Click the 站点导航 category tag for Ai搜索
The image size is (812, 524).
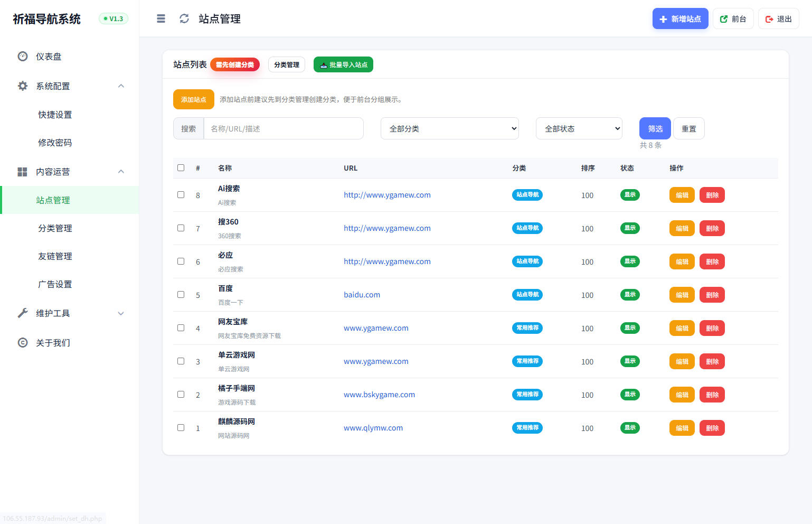coord(527,195)
